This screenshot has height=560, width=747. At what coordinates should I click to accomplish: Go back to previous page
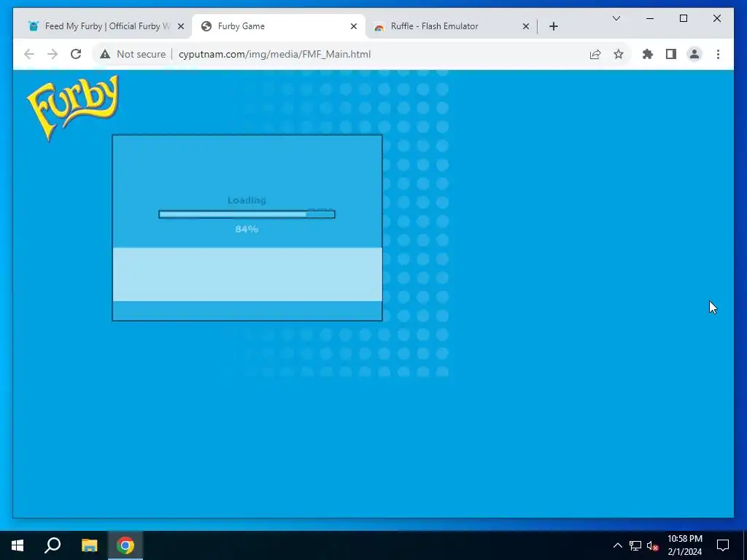(29, 54)
